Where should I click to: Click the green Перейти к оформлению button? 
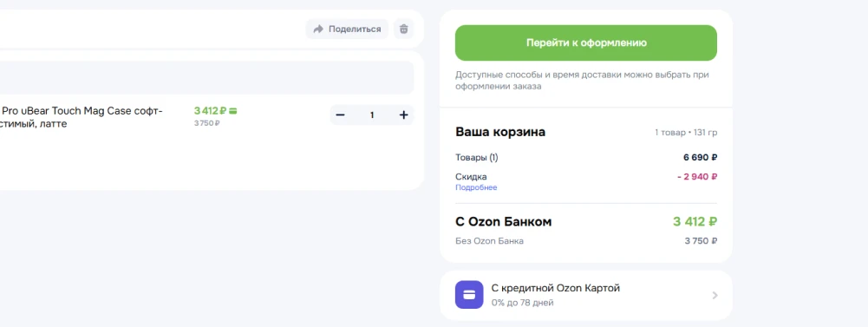[x=585, y=43]
